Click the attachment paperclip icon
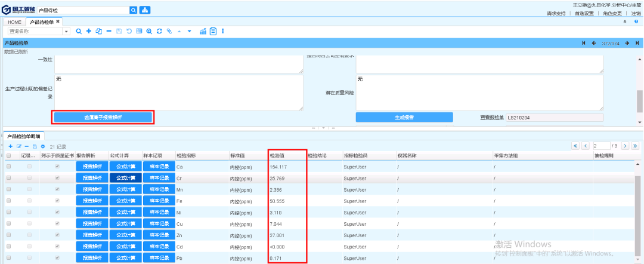The width and height of the screenshot is (644, 264). (169, 31)
